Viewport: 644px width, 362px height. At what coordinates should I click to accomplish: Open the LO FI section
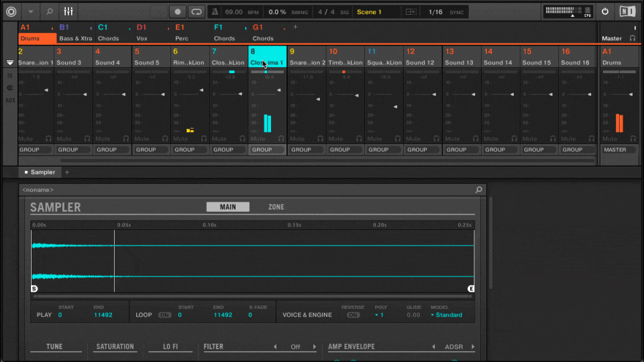170,347
